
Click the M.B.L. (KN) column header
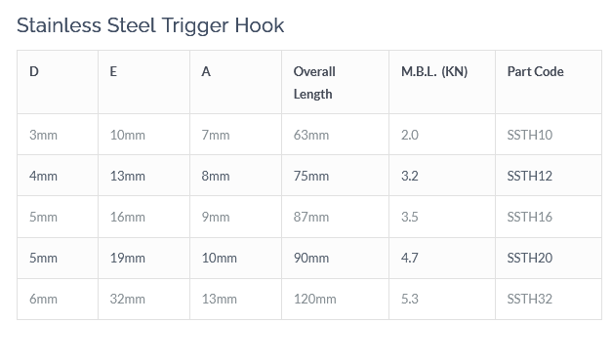442,82
